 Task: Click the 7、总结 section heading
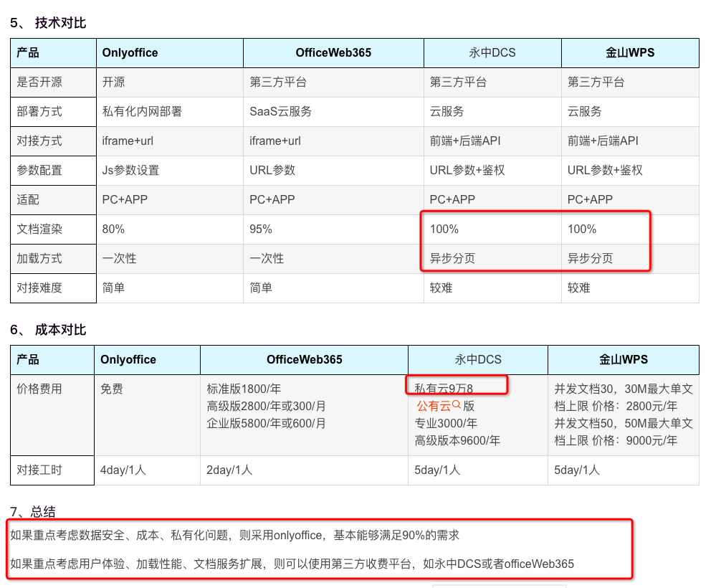click(33, 511)
